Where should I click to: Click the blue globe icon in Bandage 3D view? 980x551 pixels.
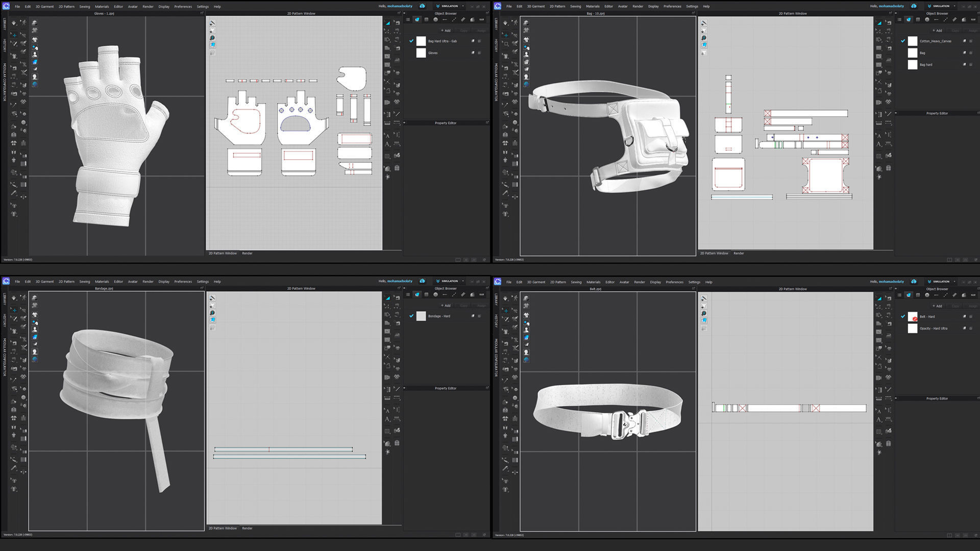[x=35, y=359]
